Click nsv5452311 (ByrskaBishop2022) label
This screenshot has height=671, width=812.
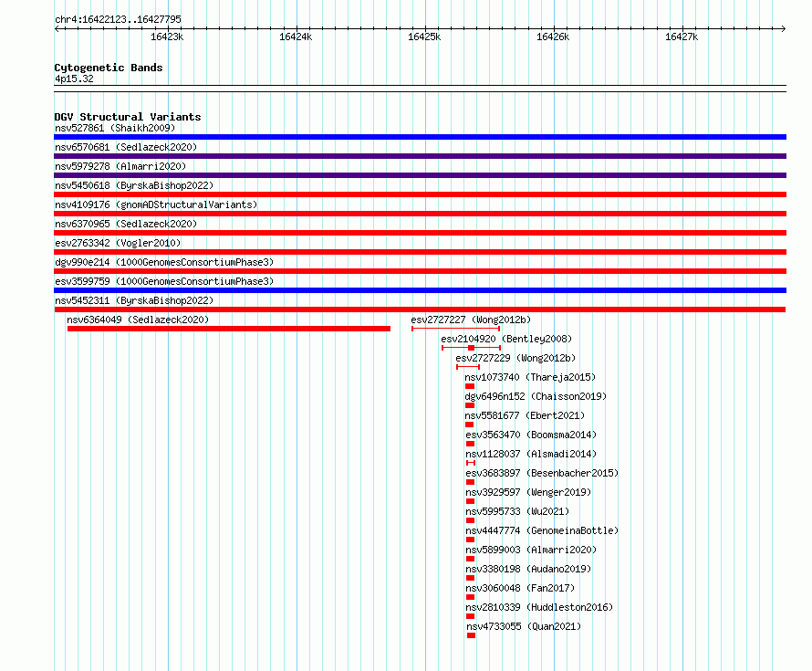click(x=134, y=300)
